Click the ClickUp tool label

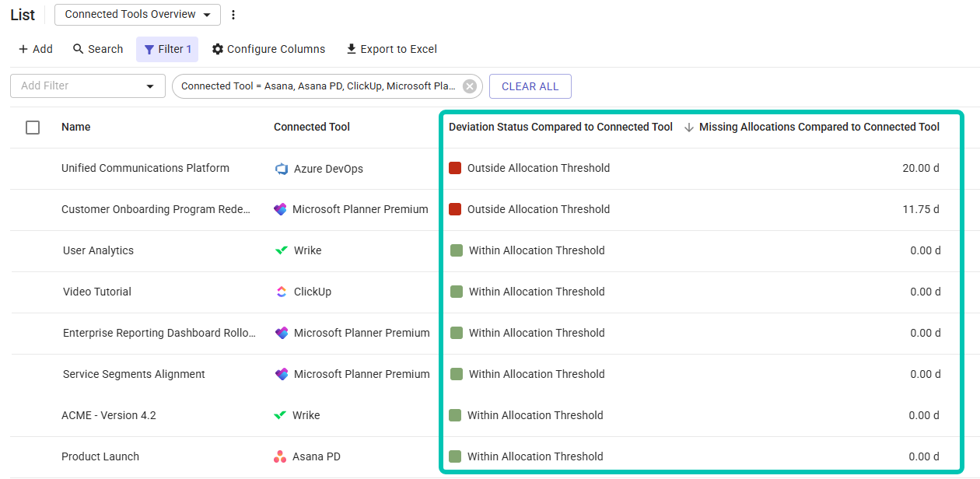pos(313,292)
